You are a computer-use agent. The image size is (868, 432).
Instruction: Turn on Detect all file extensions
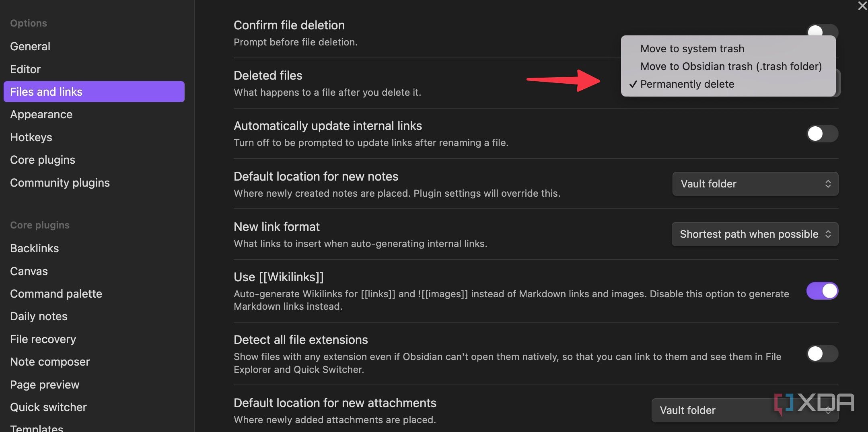click(822, 354)
